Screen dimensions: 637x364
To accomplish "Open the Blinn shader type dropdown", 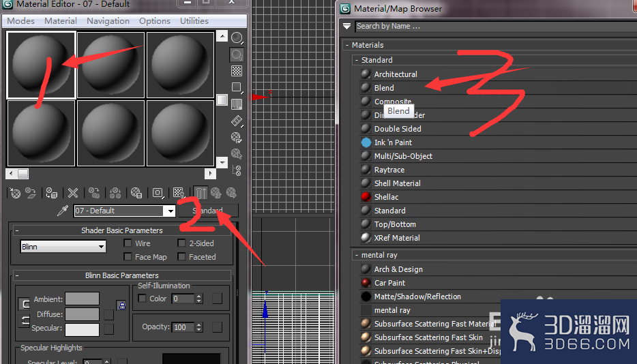I will tap(63, 247).
